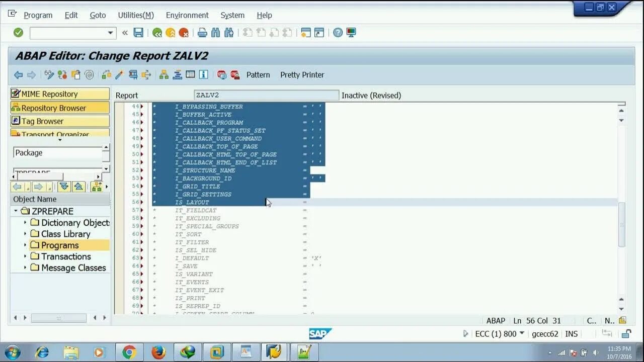Click the Print icon
The height and width of the screenshot is (362, 644).
[202, 33]
